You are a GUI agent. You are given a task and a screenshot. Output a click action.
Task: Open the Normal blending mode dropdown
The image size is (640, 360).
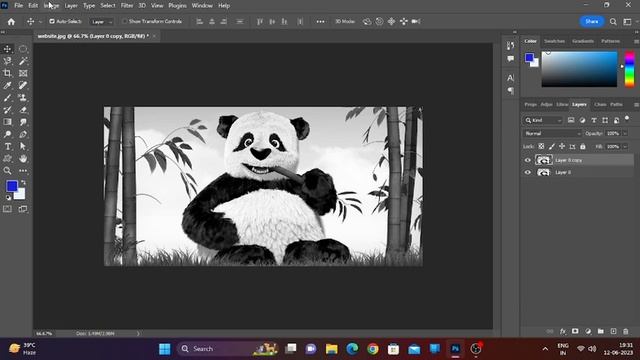tap(552, 133)
